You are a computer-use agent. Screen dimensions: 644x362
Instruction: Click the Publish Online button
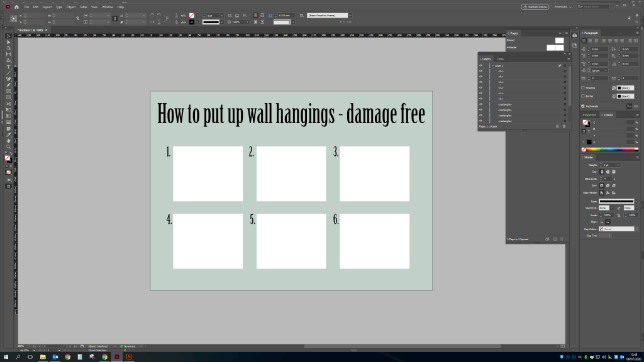click(x=534, y=7)
